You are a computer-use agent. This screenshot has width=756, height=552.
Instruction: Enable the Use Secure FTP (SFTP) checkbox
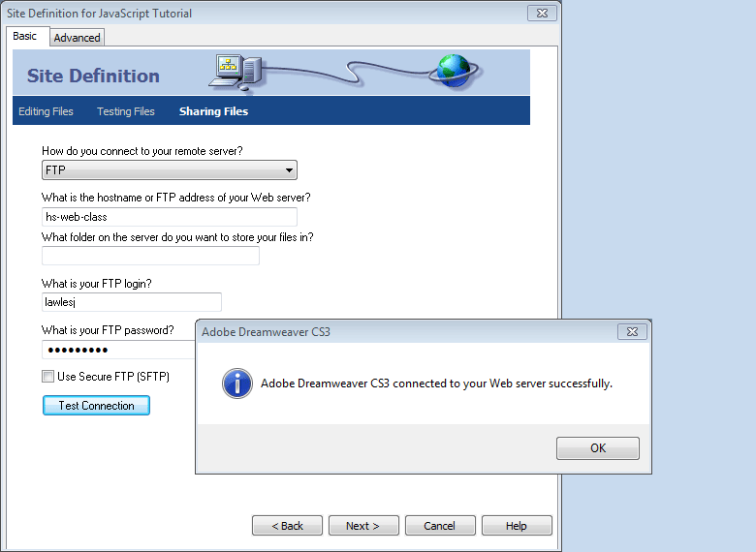(48, 377)
